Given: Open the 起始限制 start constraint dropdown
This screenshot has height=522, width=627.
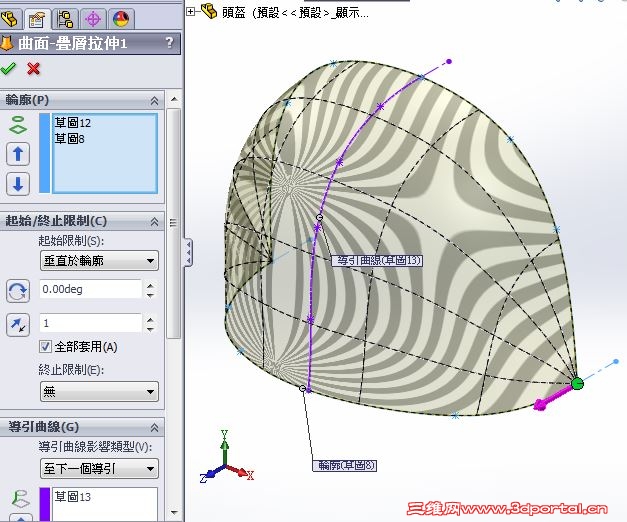Looking at the screenshot, I should point(99,261).
